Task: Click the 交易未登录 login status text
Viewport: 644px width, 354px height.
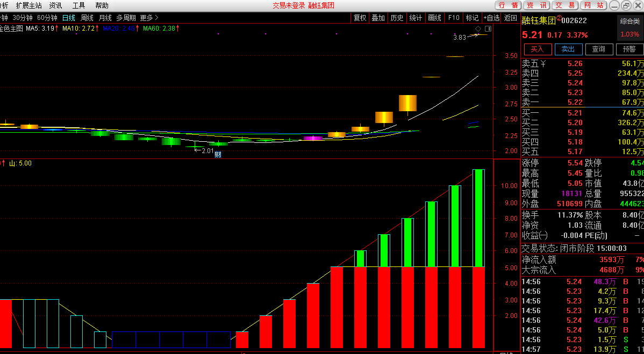Action: tap(289, 5)
